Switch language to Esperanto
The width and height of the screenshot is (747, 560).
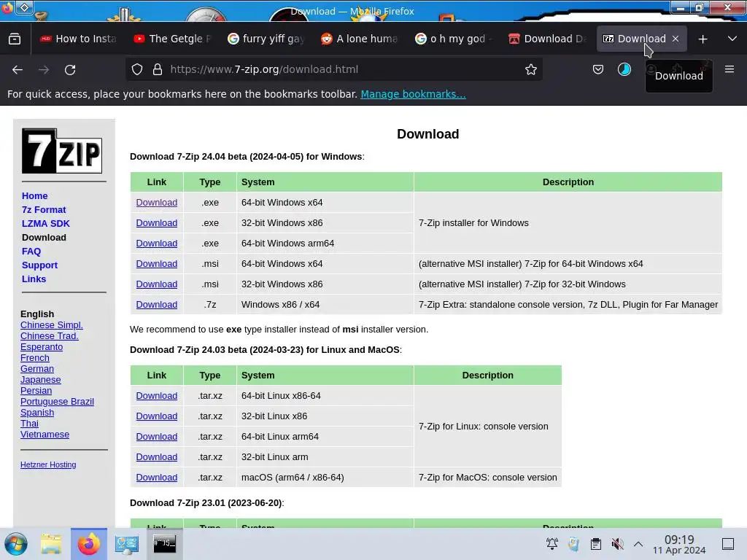[42, 346]
